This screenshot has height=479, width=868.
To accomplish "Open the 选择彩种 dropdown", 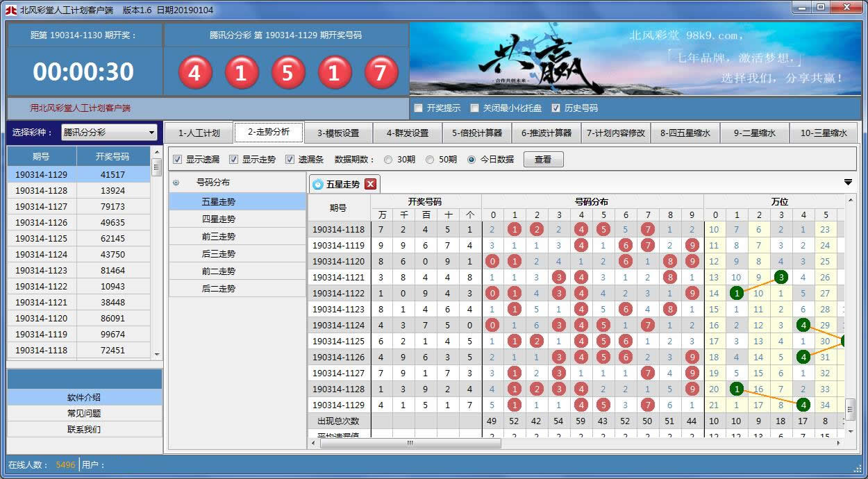I will pyautogui.click(x=110, y=133).
